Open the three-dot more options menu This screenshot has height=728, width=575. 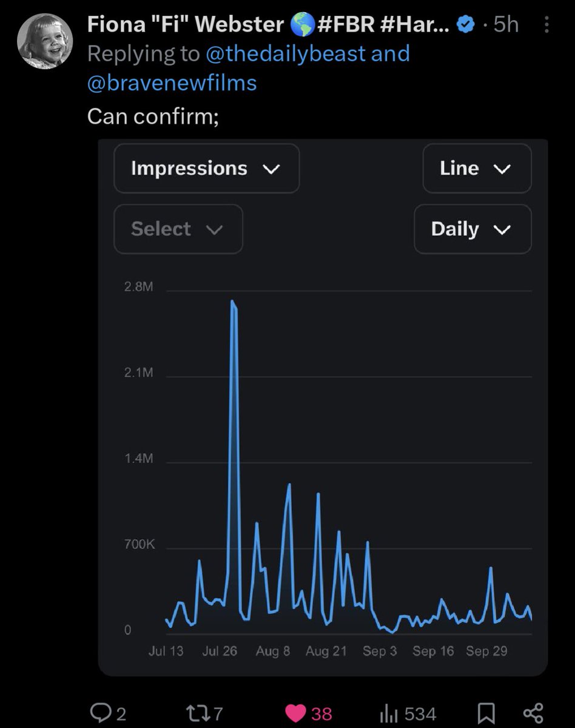(x=546, y=25)
